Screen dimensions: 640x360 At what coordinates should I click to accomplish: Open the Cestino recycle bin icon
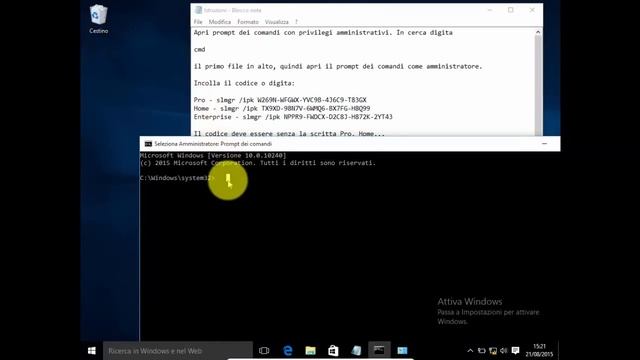[98, 19]
